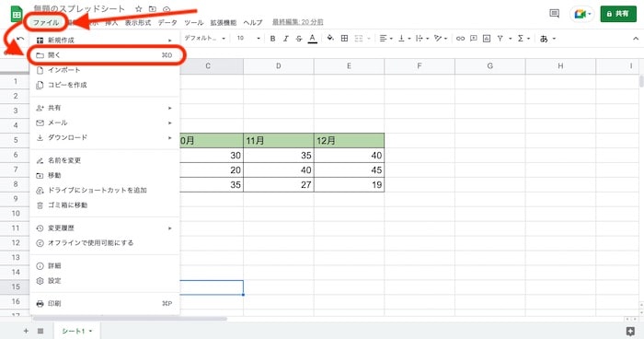
Task: Click the cloud save status icon
Action: click(x=167, y=9)
